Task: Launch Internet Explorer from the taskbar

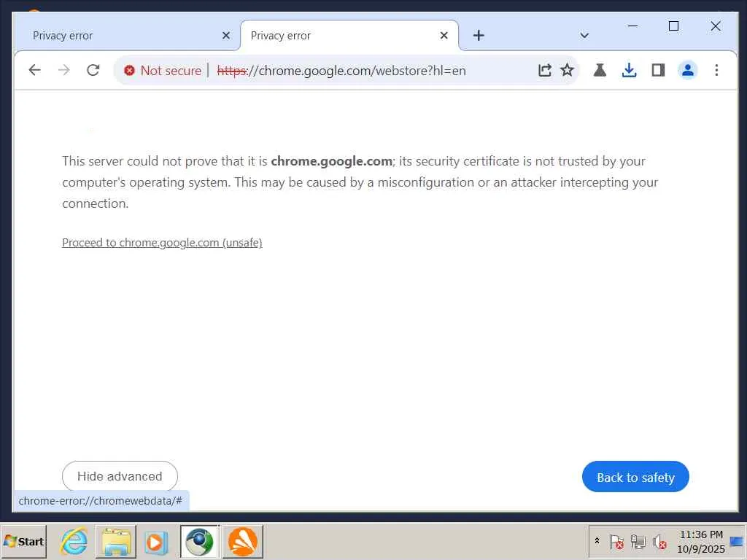Action: pyautogui.click(x=74, y=542)
